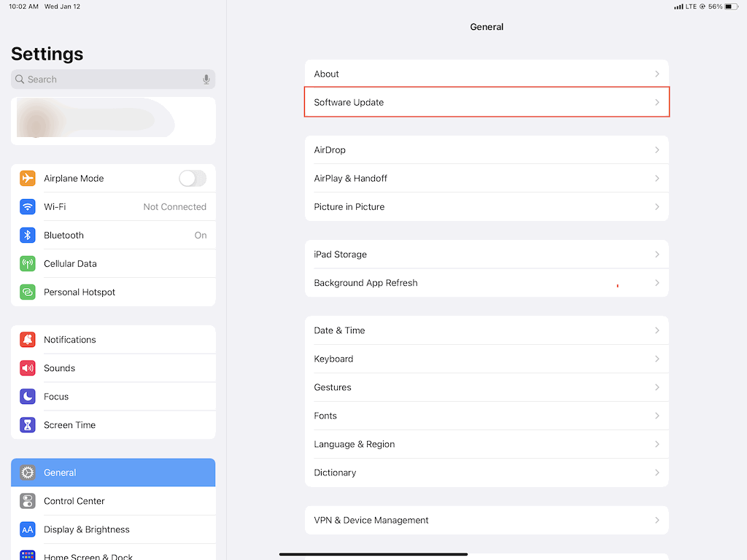Toggle the Airplane Mode switch
This screenshot has width=747, height=560.
pos(192,178)
